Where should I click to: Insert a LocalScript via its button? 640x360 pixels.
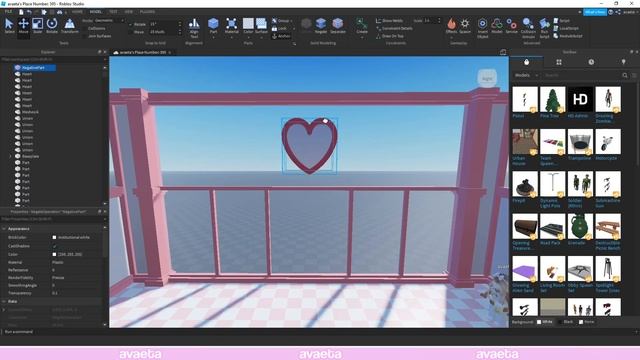[x=566, y=28]
